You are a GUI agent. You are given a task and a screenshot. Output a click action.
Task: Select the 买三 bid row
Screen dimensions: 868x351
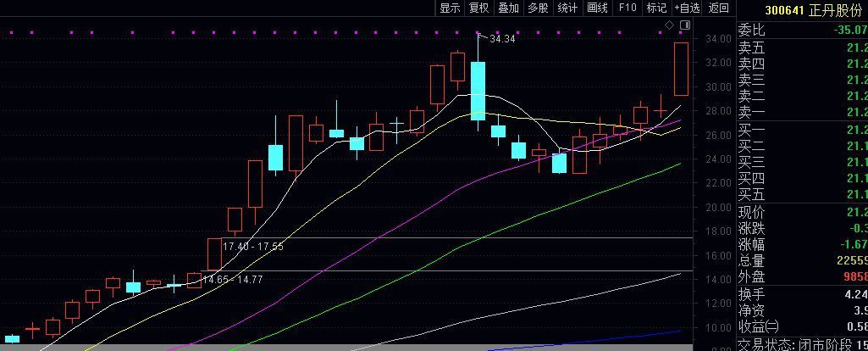pyautogui.click(x=802, y=163)
